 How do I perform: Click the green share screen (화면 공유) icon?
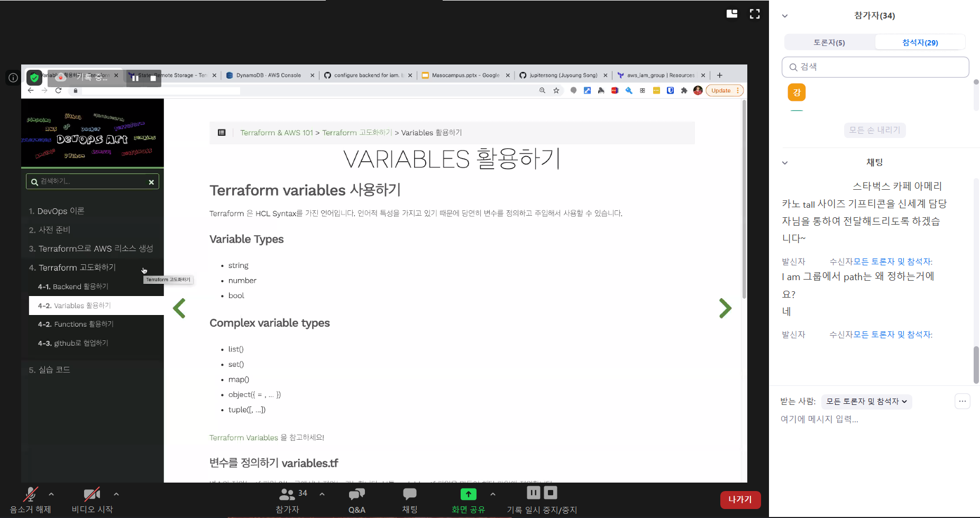[x=468, y=494]
